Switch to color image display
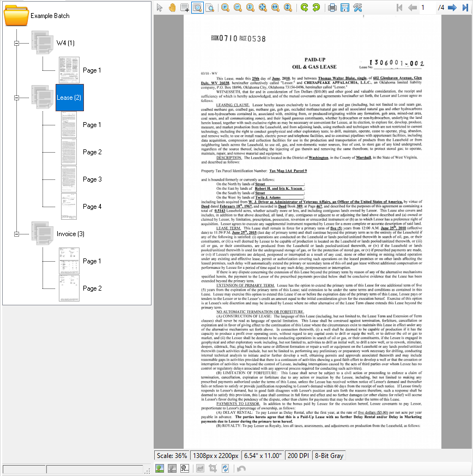The width and height of the screenshot is (473, 476). (160, 468)
